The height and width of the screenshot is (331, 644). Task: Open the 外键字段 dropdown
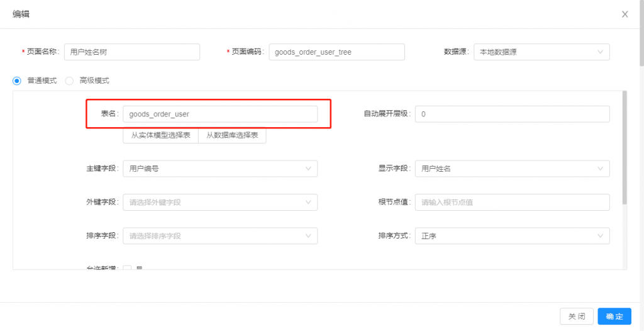[220, 202]
